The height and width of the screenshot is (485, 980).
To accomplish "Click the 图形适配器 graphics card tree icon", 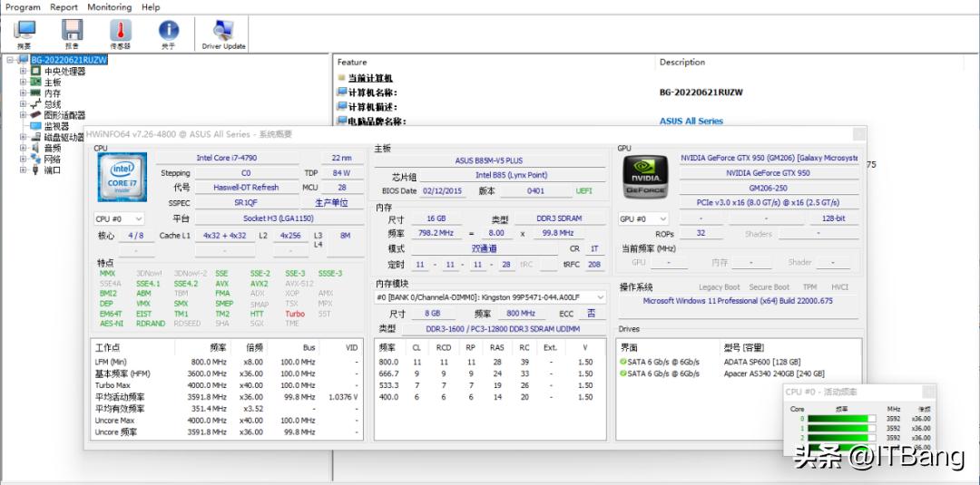I will click(x=35, y=115).
